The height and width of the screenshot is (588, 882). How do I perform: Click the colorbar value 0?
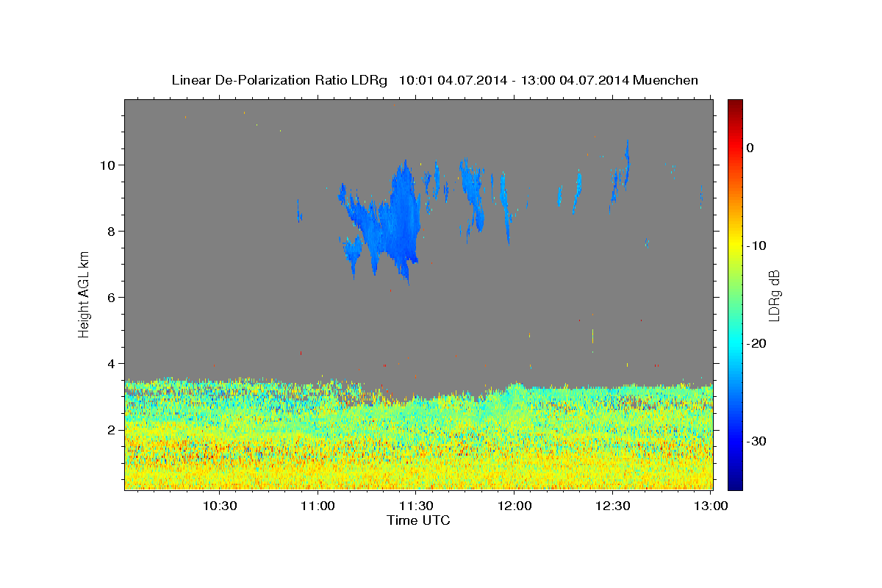[750, 148]
